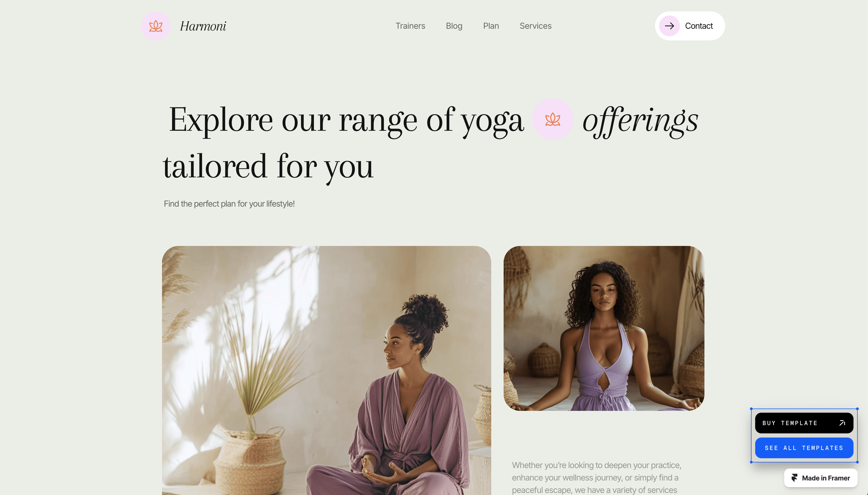Select the photo of the meditating woman
This screenshot has width=868, height=495.
tap(604, 328)
